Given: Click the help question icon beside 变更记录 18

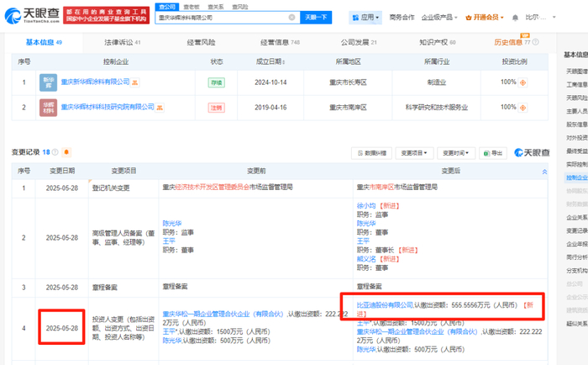Looking at the screenshot, I should coord(55,152).
